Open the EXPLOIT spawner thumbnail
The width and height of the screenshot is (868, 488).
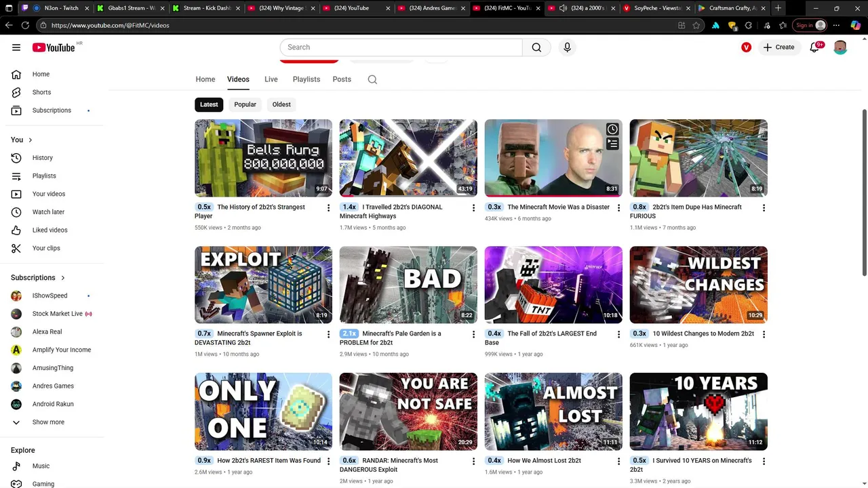click(263, 285)
